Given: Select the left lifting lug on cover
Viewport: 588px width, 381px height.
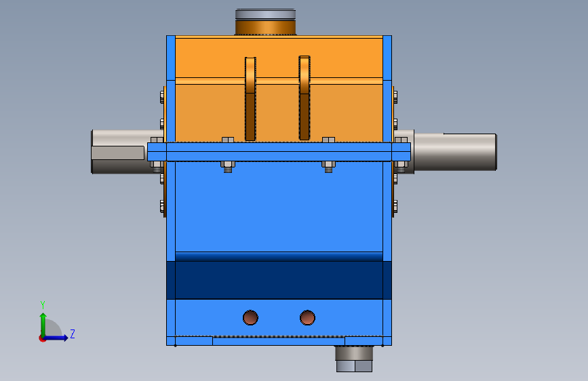Looking at the screenshot, I should (x=250, y=99).
